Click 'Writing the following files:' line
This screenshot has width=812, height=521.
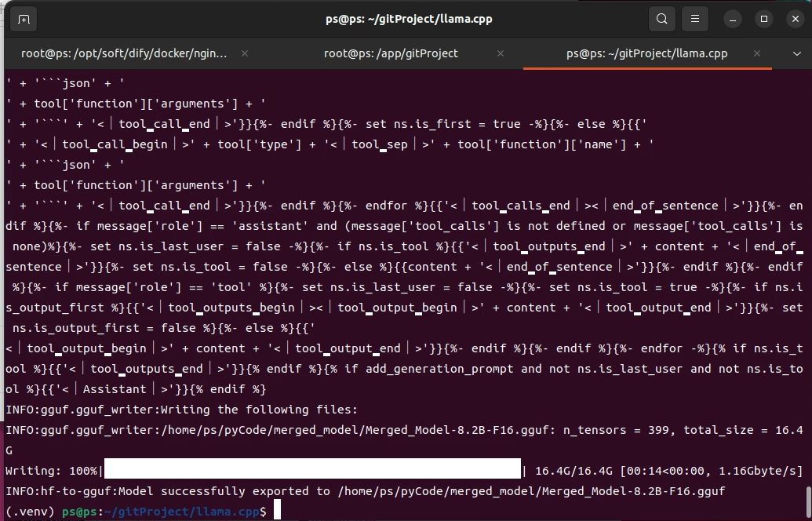coord(182,410)
